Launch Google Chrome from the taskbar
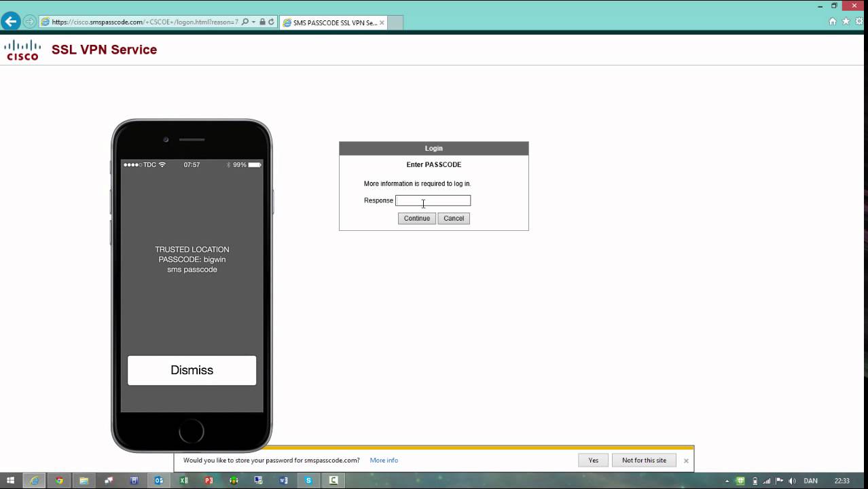868x489 pixels. click(x=59, y=480)
